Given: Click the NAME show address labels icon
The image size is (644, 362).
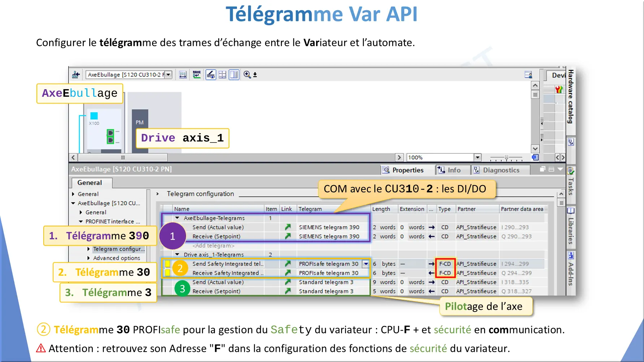Looking at the screenshot, I should point(196,75).
